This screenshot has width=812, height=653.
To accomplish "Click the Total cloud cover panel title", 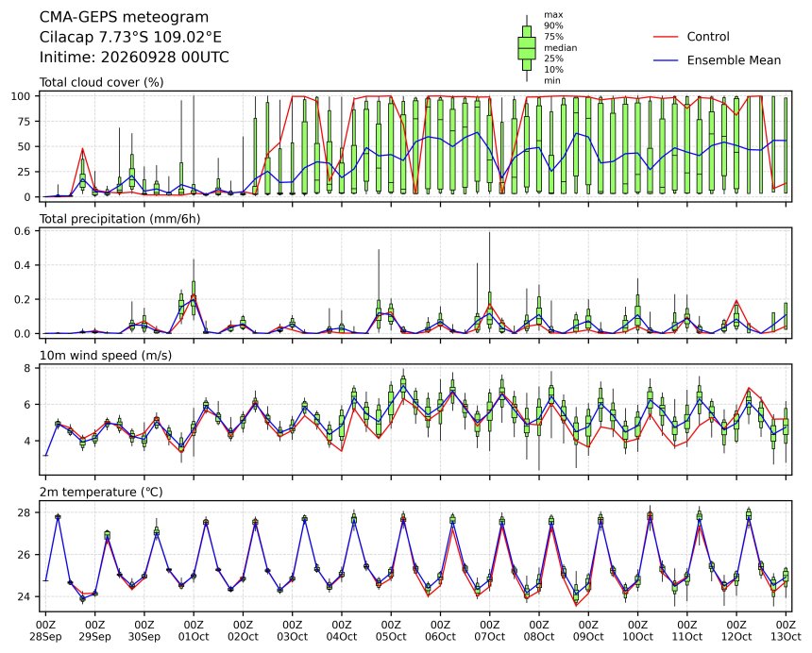I will click(x=102, y=82).
